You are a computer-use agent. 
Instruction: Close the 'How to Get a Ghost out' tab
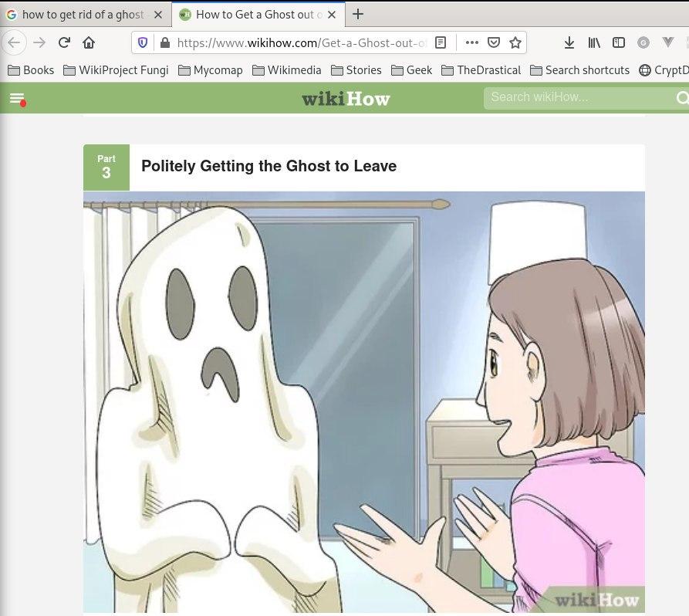332,14
